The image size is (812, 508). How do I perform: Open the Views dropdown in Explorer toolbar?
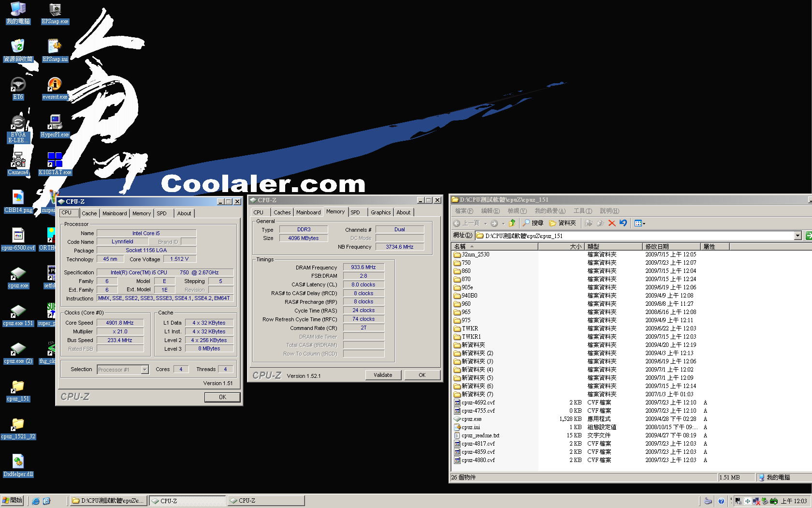point(640,223)
